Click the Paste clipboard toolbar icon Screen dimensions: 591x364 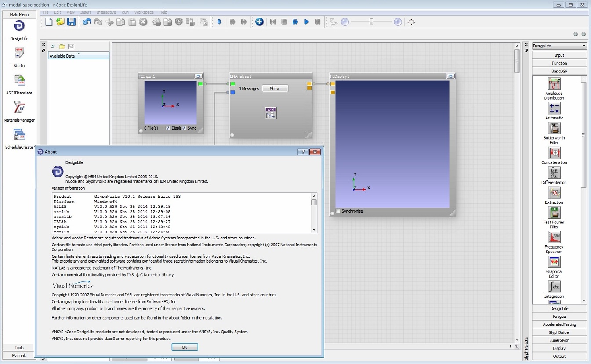132,22
